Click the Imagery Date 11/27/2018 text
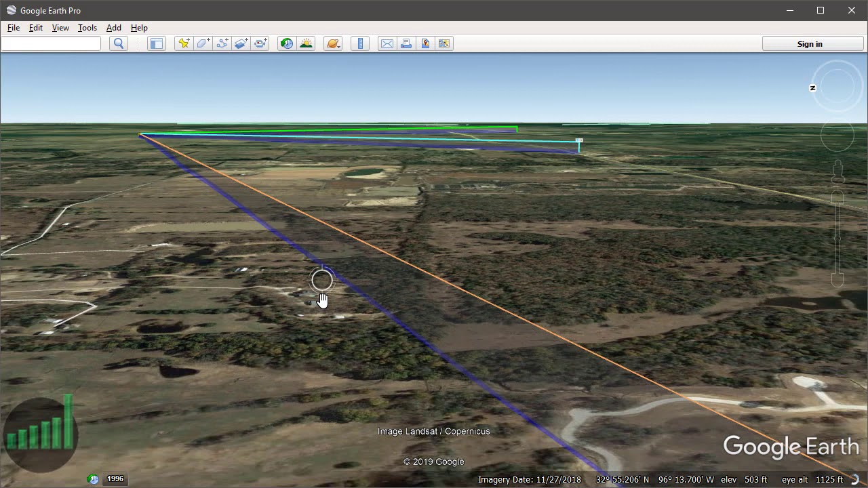 [530, 479]
